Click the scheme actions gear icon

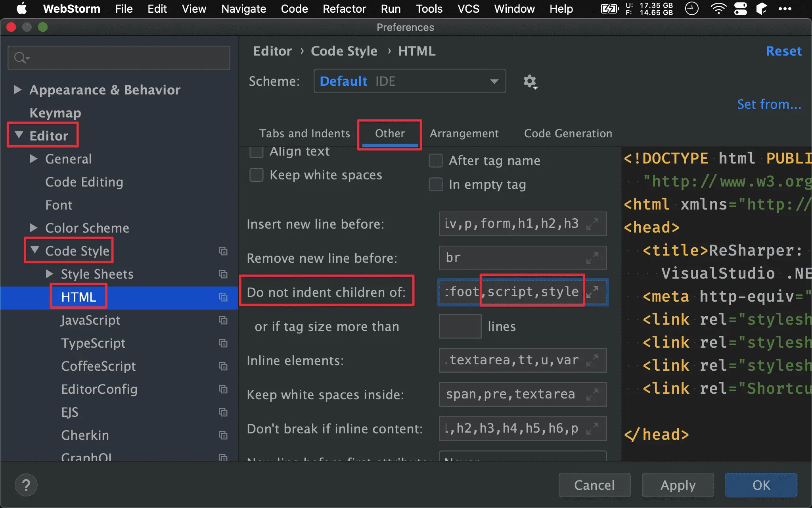530,82
